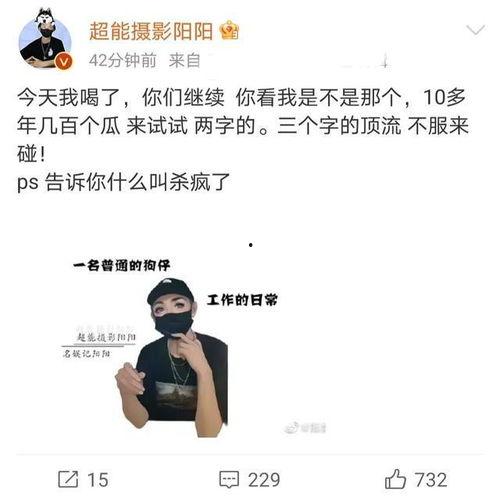Open the 超能摄影阳阳 username link
The height and width of the screenshot is (499, 500).
tap(151, 31)
